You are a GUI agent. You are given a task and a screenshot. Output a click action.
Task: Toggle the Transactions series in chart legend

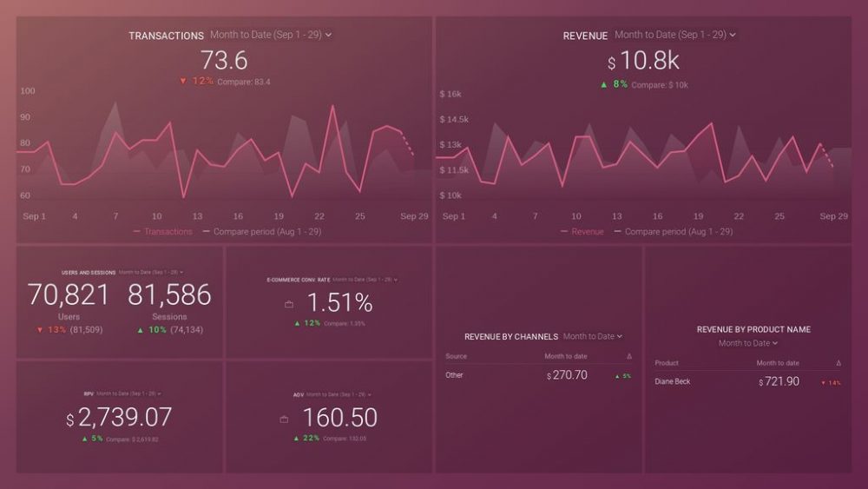tap(163, 232)
